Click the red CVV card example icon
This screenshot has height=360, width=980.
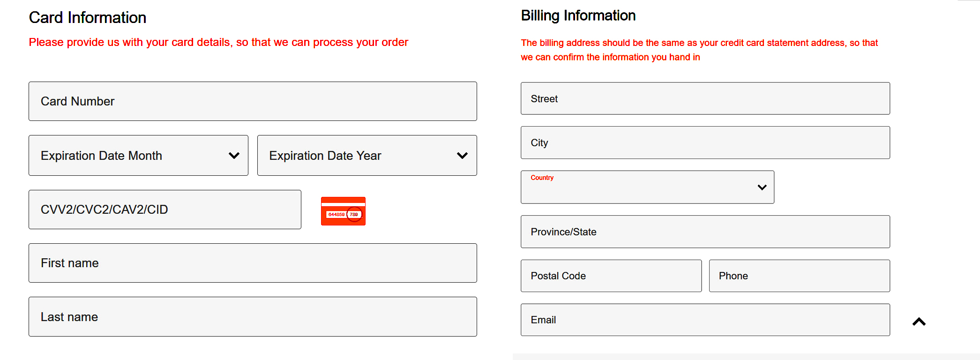click(x=343, y=211)
